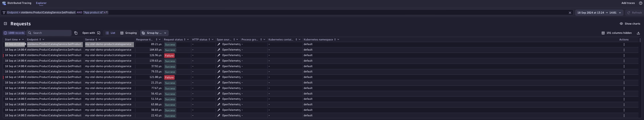Open actions menu for 37.92 µs row
This screenshot has height=120, width=644.
(x=624, y=66)
